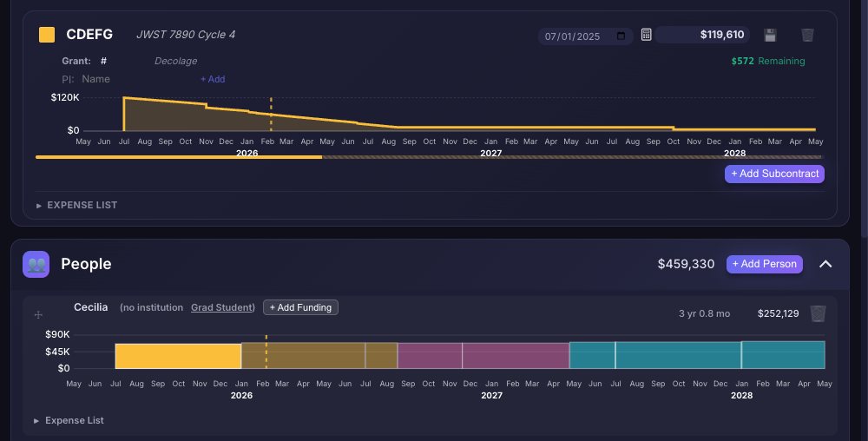Click the yellow CDEFG color swatch
Screen dimensions: 868x441
[47, 35]
